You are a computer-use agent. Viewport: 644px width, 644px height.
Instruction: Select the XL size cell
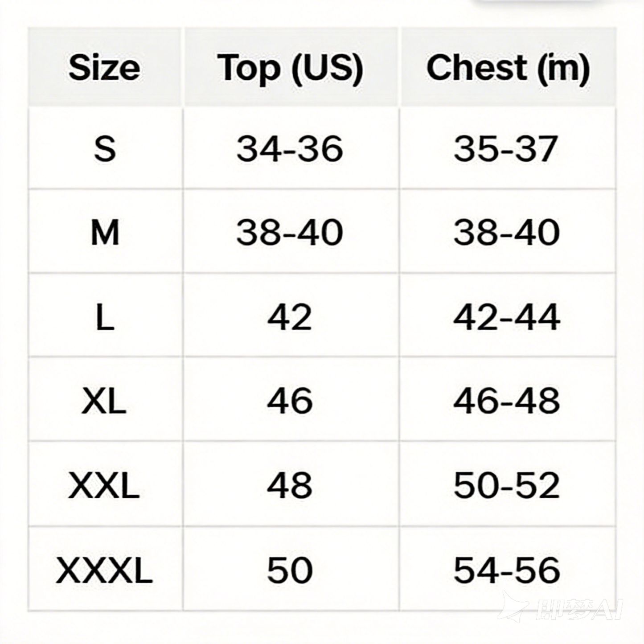105,400
